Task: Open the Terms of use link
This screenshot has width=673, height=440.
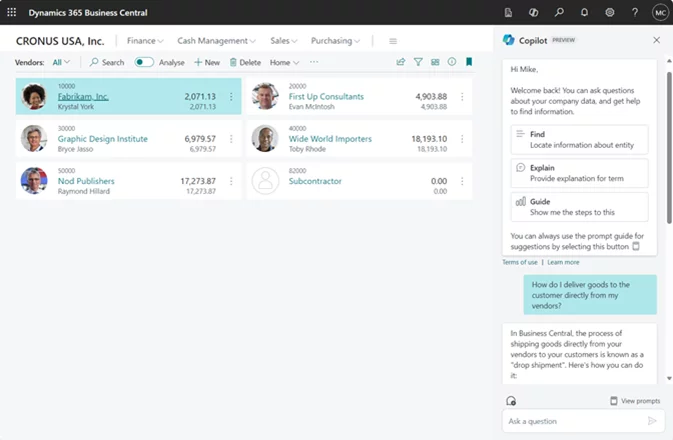Action: point(519,262)
